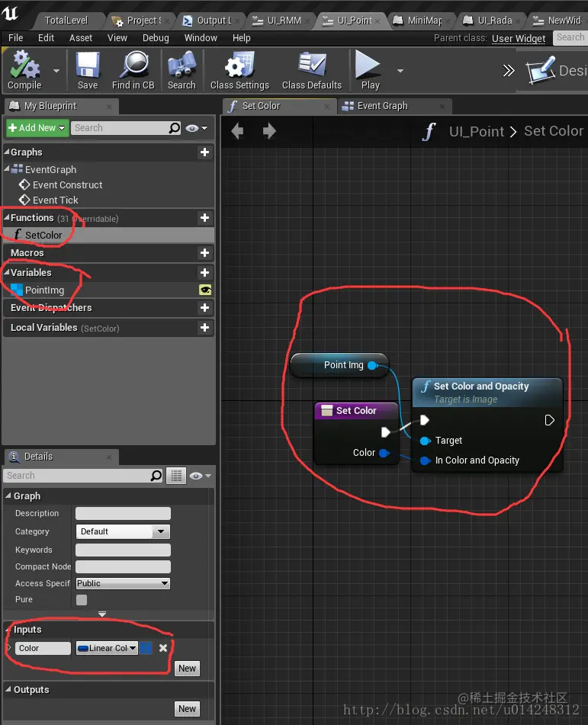Open the Edit menu
588x725 pixels.
pos(46,38)
